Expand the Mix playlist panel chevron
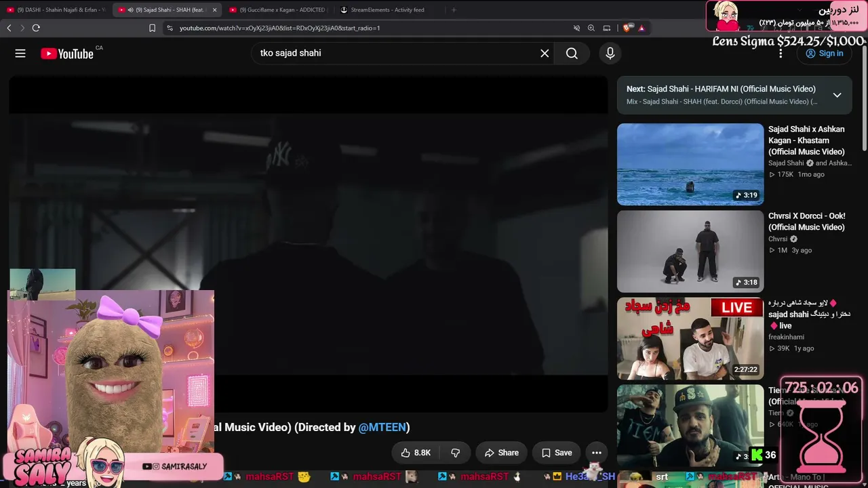 [837, 95]
